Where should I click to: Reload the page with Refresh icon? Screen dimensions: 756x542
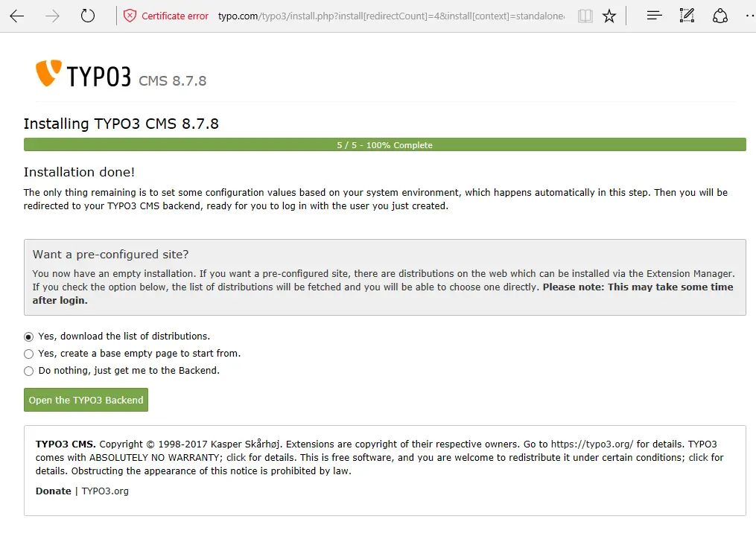click(x=88, y=16)
